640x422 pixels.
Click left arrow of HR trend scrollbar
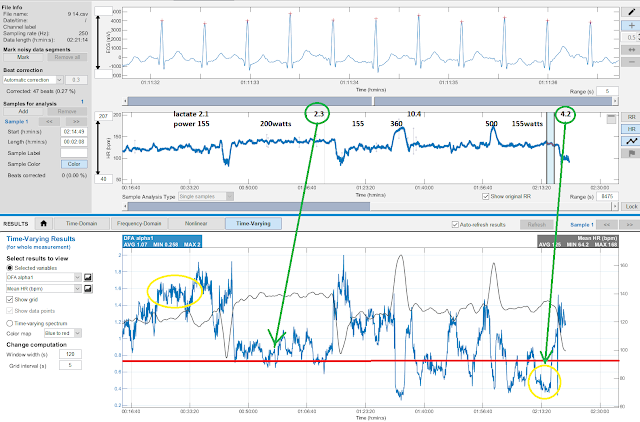pyautogui.click(x=125, y=207)
